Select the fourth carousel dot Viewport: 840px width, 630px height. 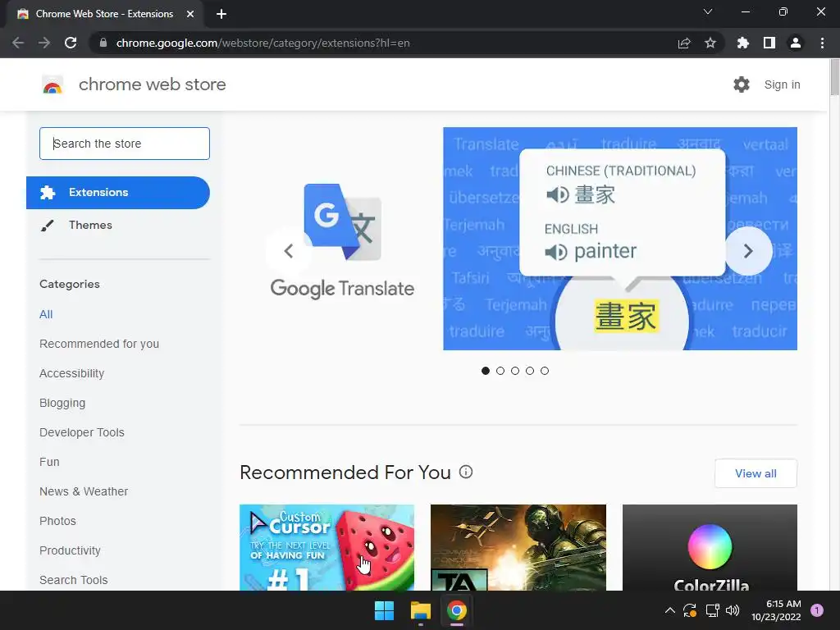[x=530, y=371]
